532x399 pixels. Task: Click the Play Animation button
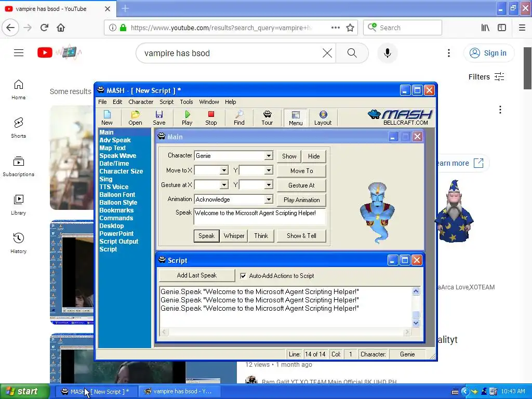[302, 200]
